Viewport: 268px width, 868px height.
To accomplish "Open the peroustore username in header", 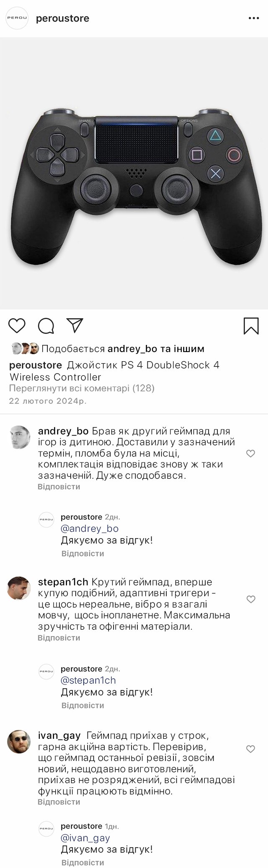I will coord(62,18).
